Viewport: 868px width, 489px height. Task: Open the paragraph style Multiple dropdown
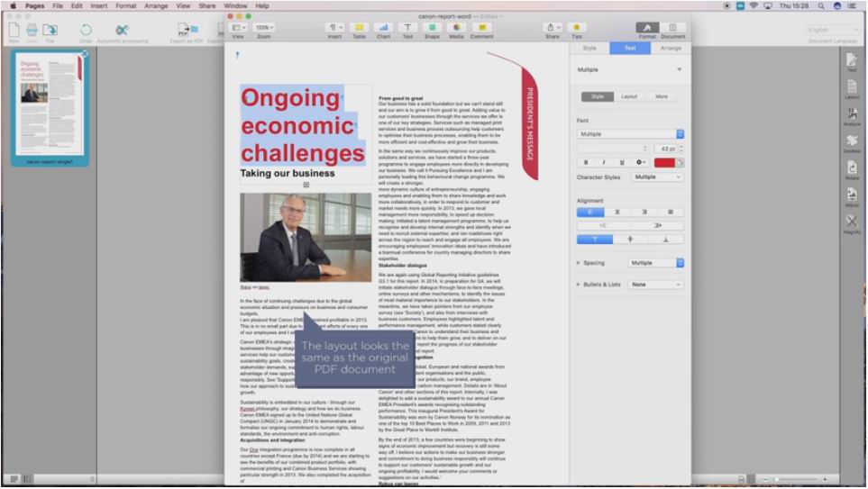(630, 69)
